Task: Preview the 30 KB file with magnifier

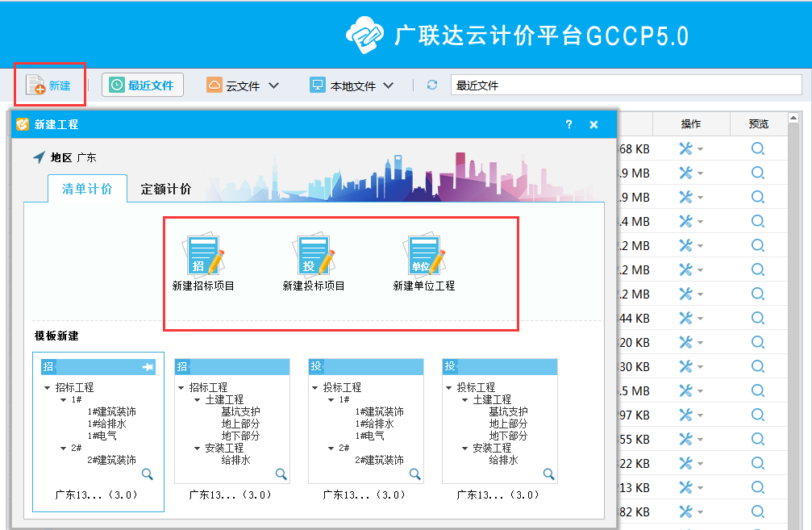Action: click(x=758, y=367)
